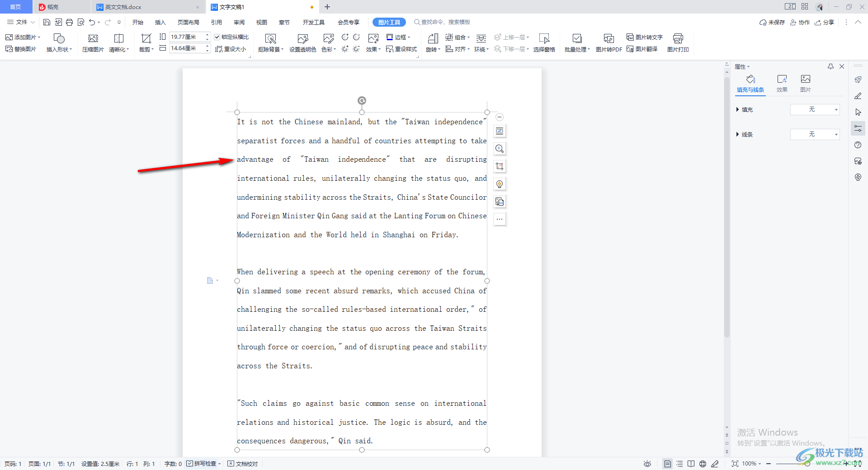Image resolution: width=868 pixels, height=470 pixels.
Task: Click the increase contrast sun icon
Action: coord(345,49)
